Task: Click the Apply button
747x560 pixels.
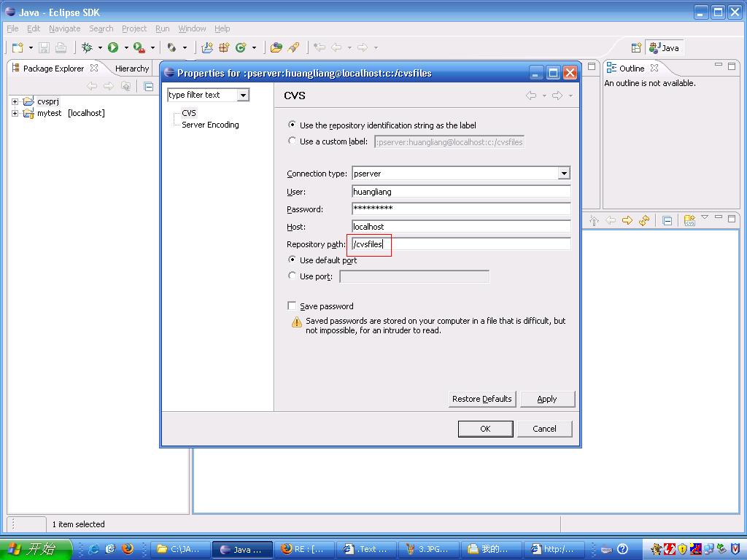Action: 547,399
